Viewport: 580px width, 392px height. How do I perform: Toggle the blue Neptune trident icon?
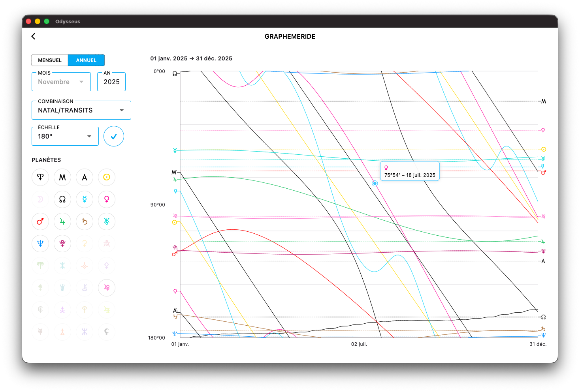[x=40, y=244]
